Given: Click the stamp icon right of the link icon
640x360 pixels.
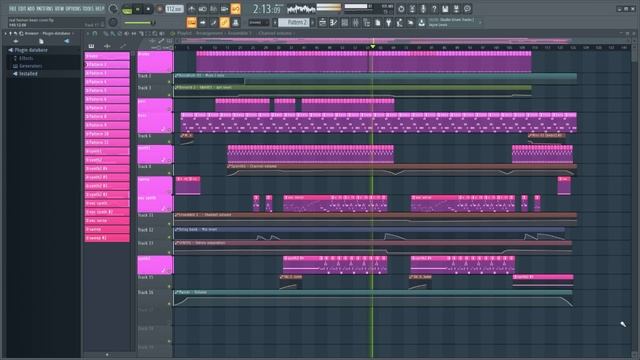Looking at the screenshot, I should 236,22.
